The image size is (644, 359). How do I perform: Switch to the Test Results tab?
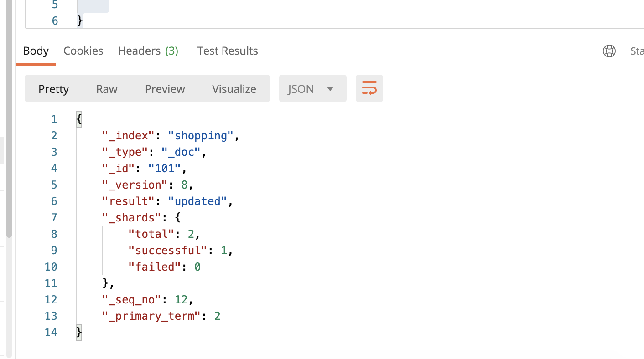click(x=227, y=51)
